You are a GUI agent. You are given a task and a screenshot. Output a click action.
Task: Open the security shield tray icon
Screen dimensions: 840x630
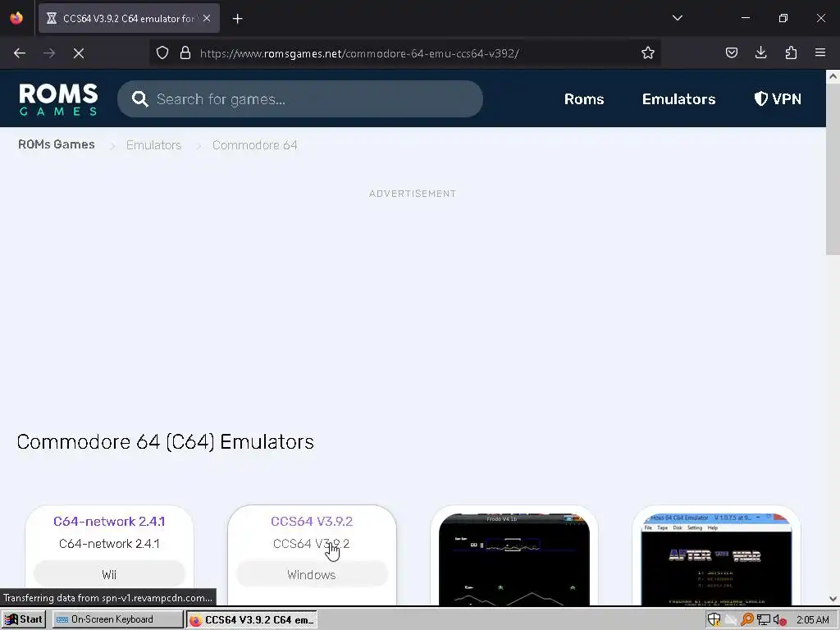click(x=714, y=620)
